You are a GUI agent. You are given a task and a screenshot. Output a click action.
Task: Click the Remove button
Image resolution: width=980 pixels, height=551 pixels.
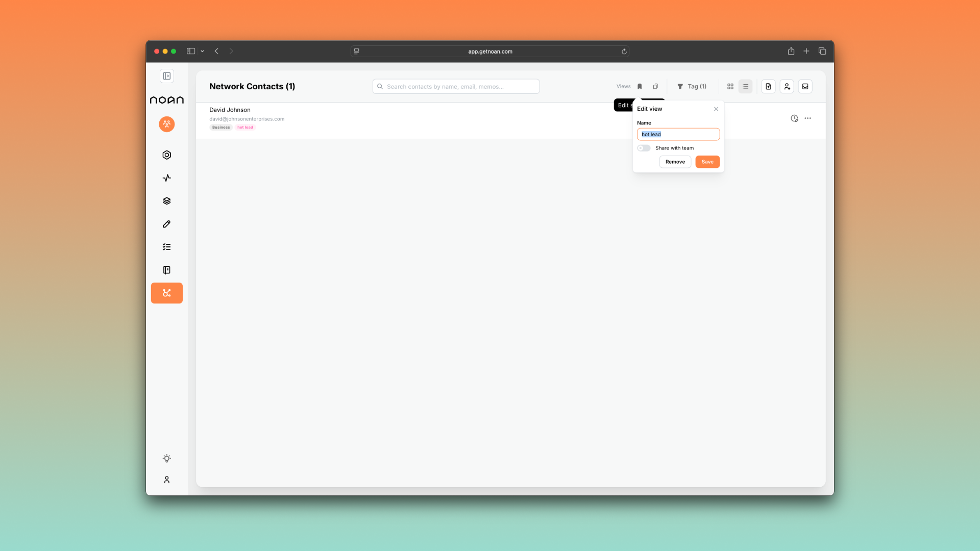tap(675, 162)
